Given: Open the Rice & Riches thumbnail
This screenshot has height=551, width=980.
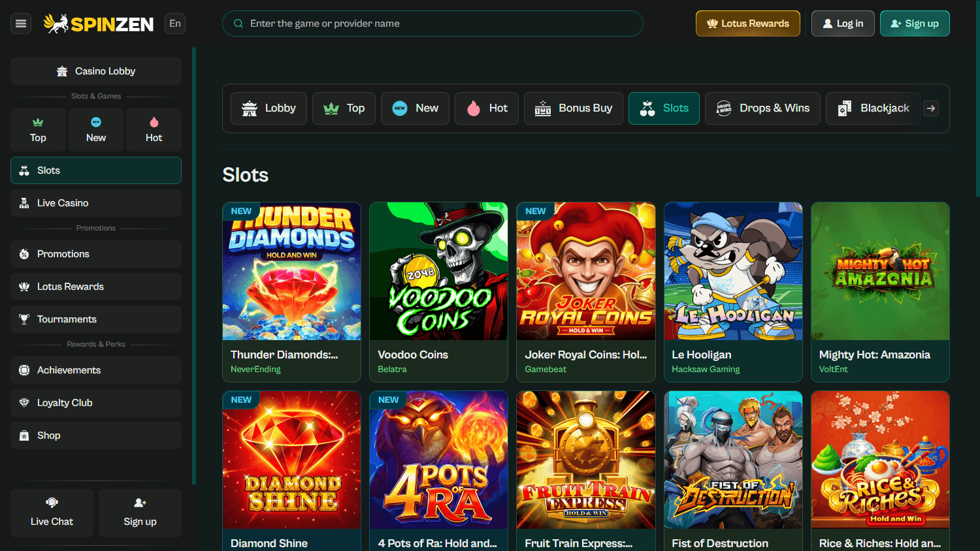Looking at the screenshot, I should pos(880,460).
